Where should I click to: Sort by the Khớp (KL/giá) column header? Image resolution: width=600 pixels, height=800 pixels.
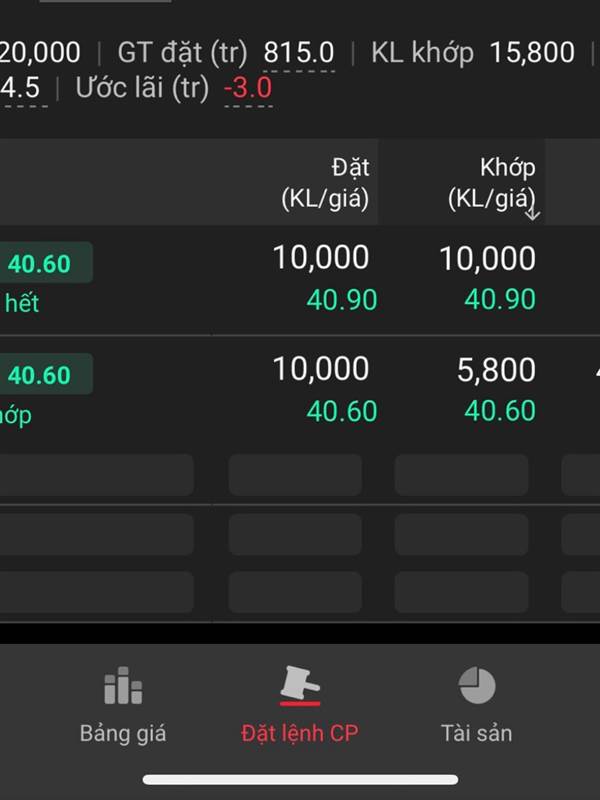click(492, 183)
